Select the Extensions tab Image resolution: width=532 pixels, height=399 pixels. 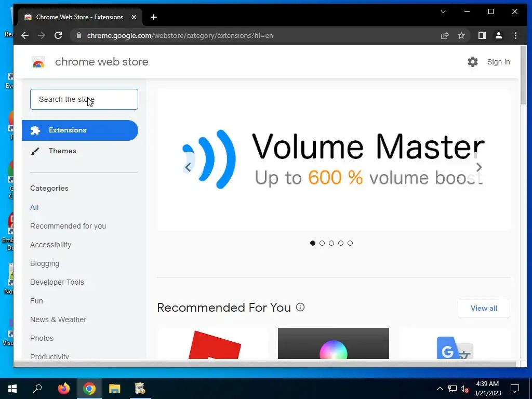point(80,130)
